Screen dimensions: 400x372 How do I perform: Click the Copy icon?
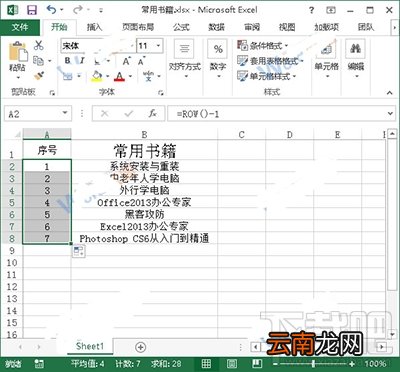click(x=39, y=61)
